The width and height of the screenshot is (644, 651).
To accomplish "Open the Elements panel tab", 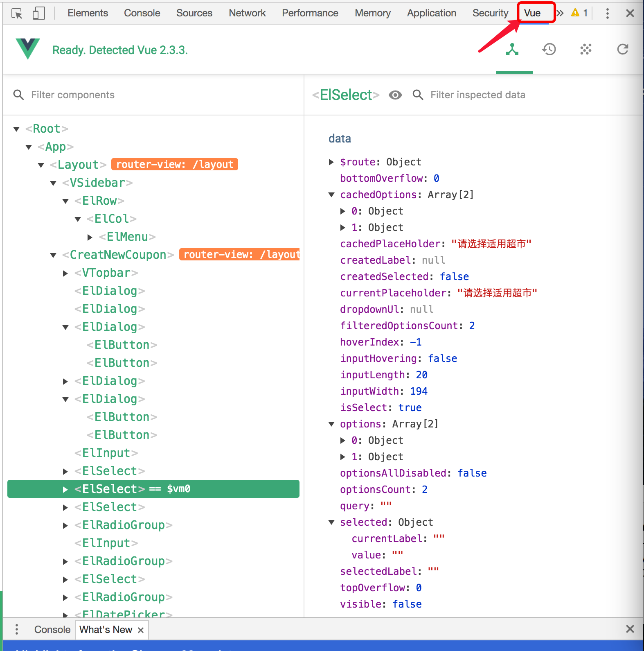I will [88, 13].
